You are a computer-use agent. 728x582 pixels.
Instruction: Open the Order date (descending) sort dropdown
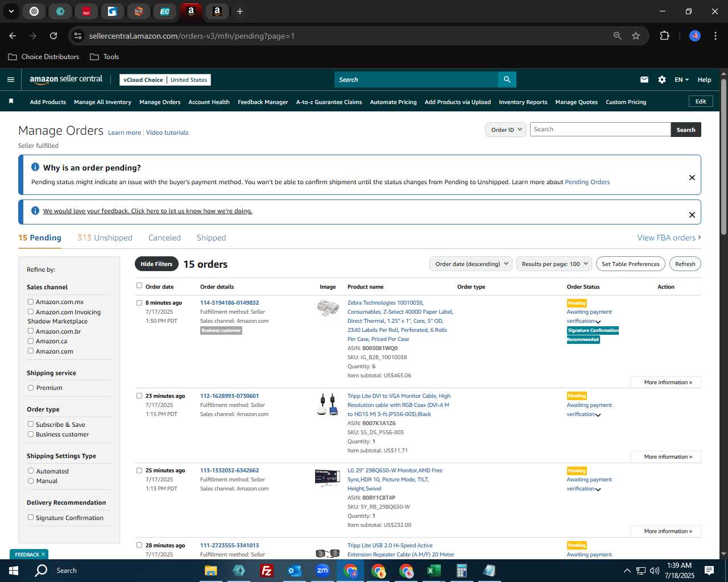tap(471, 264)
